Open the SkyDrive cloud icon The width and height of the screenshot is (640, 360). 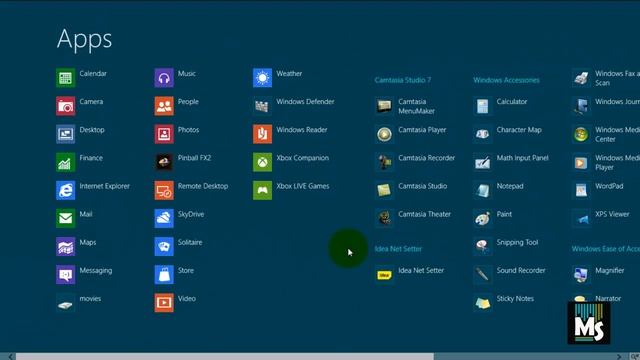[164, 218]
